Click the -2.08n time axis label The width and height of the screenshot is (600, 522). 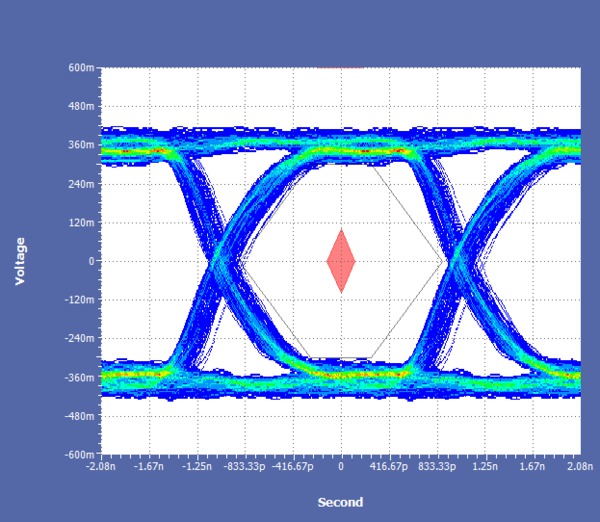(x=101, y=466)
